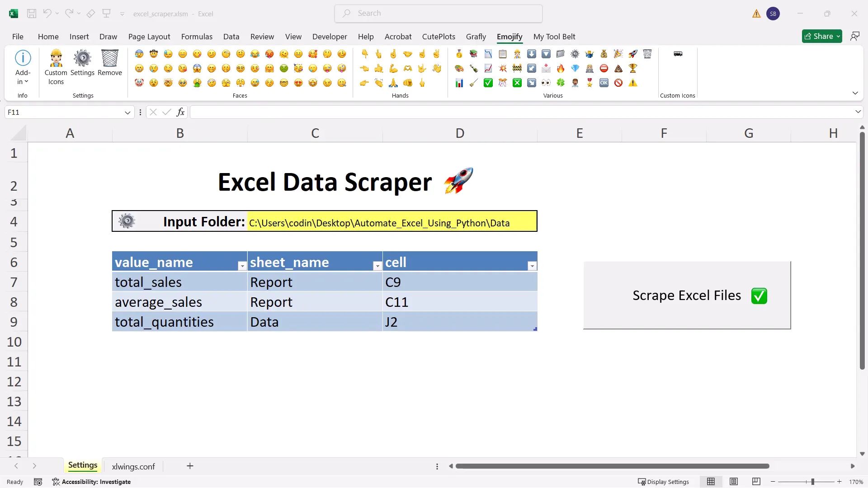Open the sheet_name column filter

[x=377, y=266]
